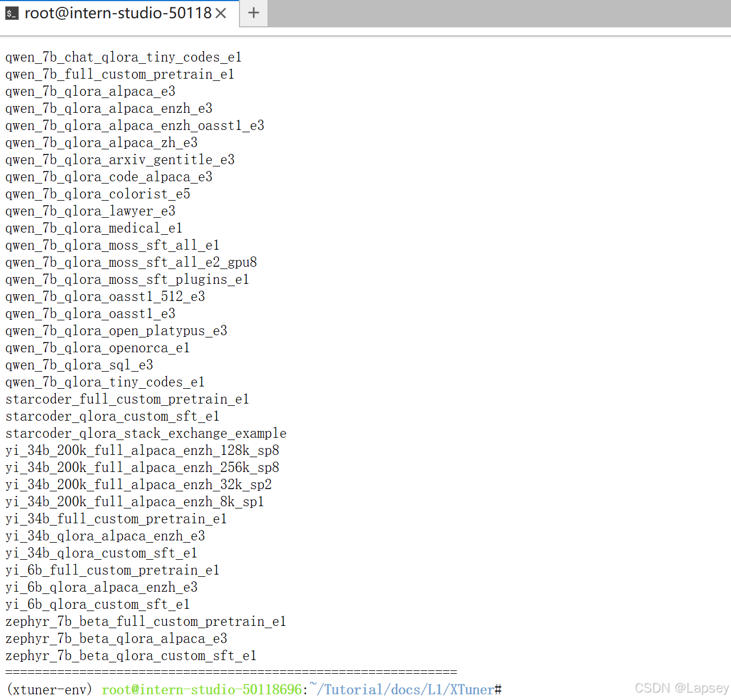Viewport: 731px width, 700px height.
Task: Click on yi_6b_qlora_alpaca_enzh_e3 line
Action: pos(101,588)
